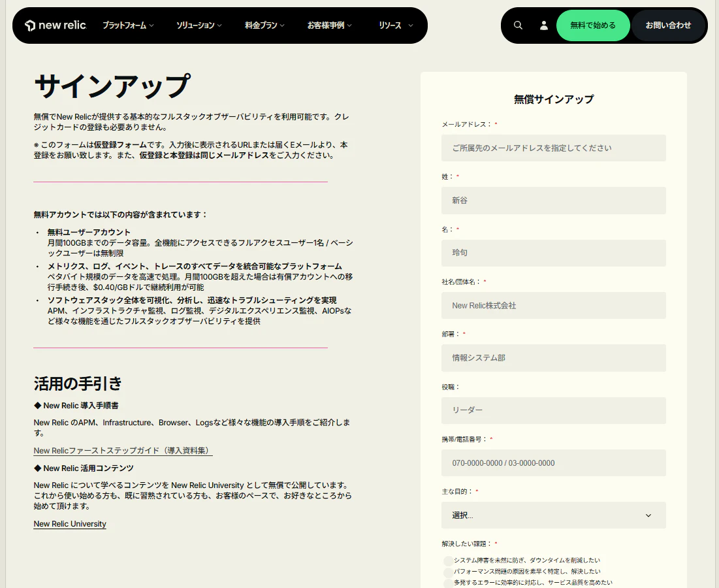Click the 社名/団体名 input field
The image size is (719, 588).
coord(554,306)
